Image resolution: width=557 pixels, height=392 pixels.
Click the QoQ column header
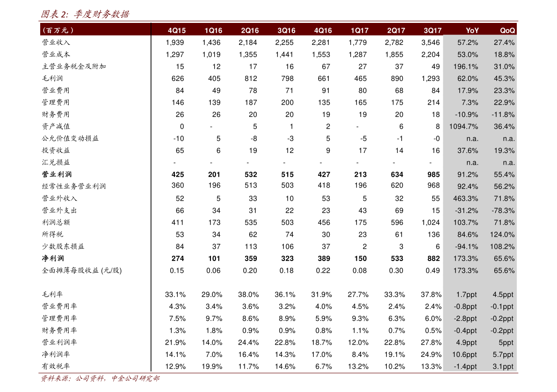(x=507, y=30)
